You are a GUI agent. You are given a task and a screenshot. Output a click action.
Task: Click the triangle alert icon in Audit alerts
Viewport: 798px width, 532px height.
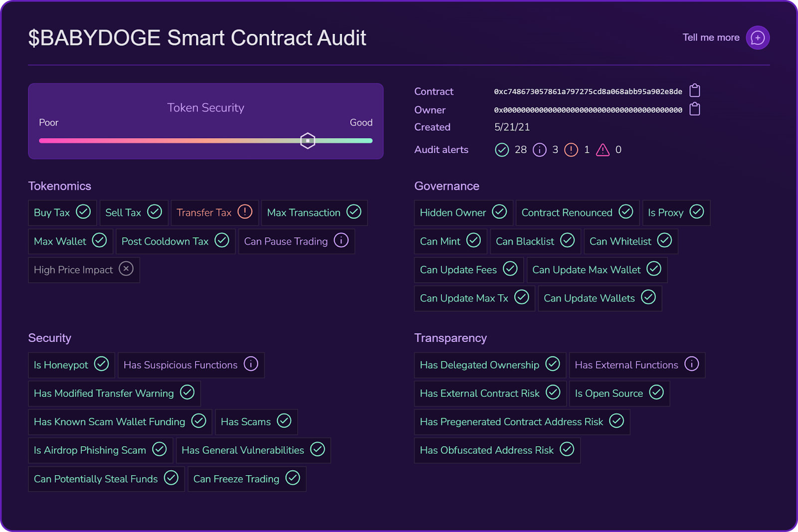[x=603, y=150]
